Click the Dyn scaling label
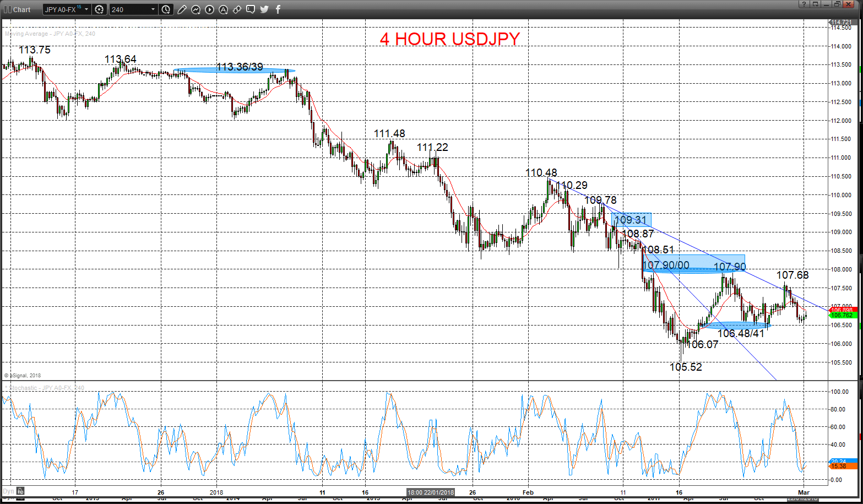The height and width of the screenshot is (504, 863). tap(8, 490)
